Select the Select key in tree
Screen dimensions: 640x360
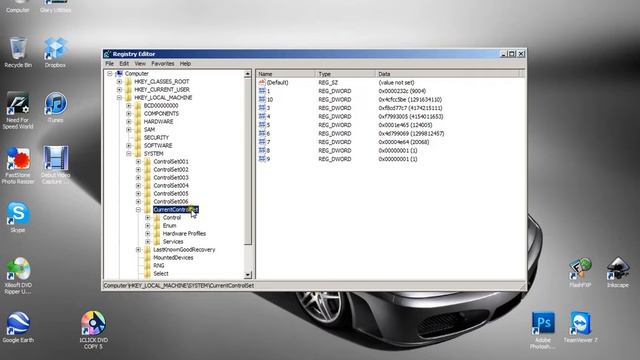coord(161,273)
